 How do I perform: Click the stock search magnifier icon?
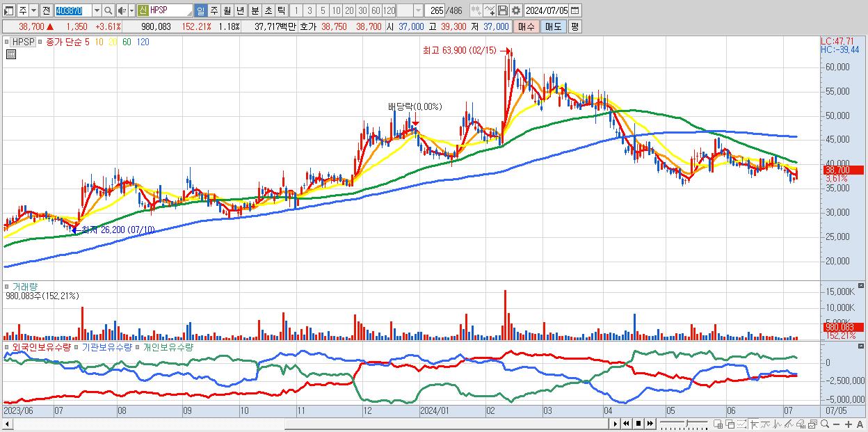click(108, 10)
